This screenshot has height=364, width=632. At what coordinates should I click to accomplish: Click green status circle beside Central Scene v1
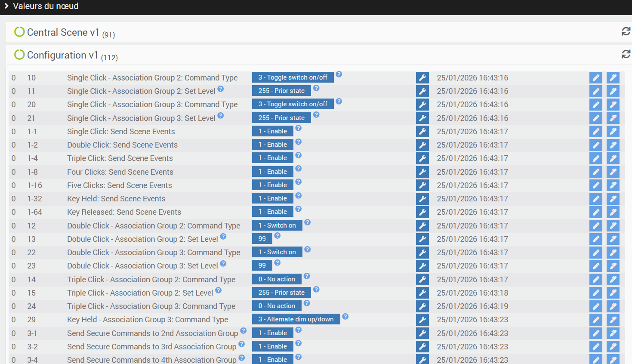(19, 32)
